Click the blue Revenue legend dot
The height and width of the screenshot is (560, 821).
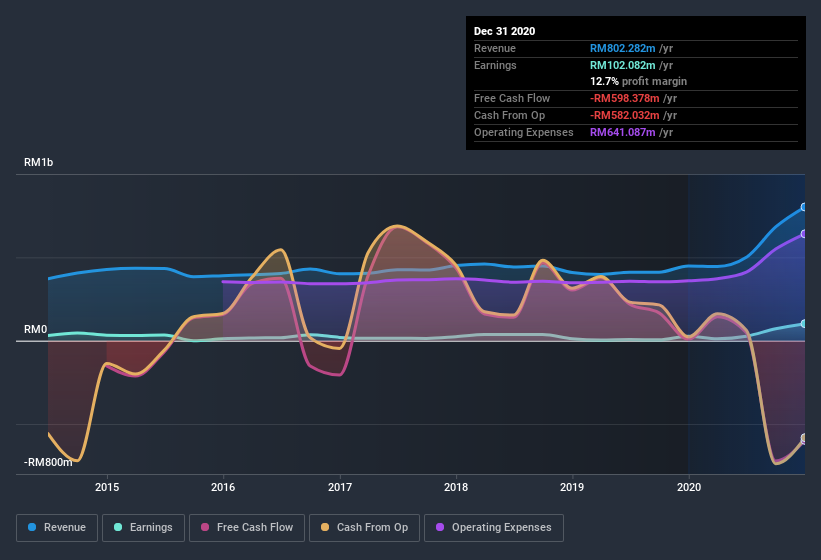tap(33, 527)
